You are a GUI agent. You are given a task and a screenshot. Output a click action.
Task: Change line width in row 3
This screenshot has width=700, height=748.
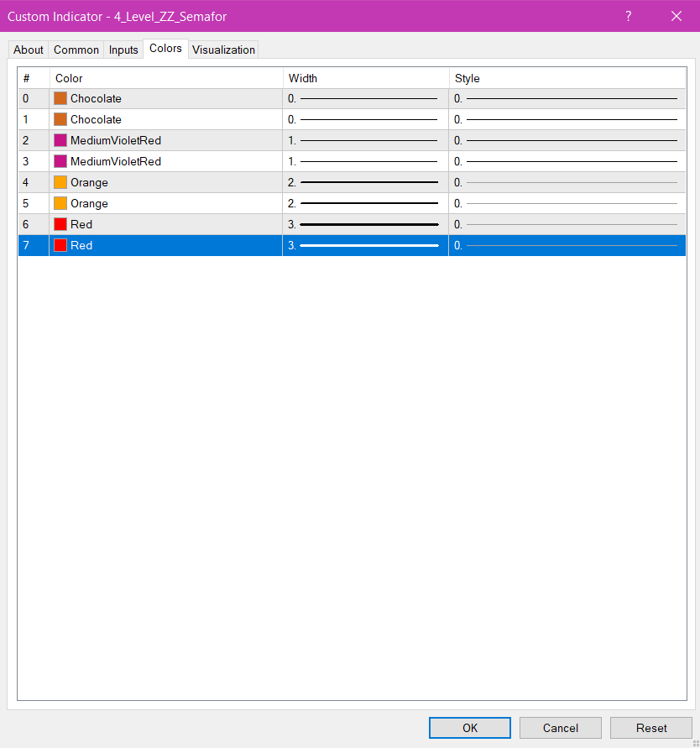366,161
